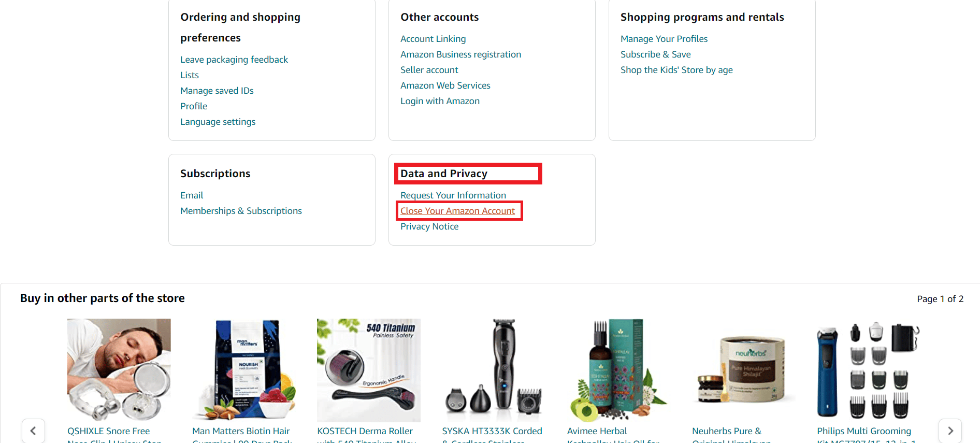Click the previous carousel arrow
Image resolution: width=980 pixels, height=443 pixels.
pos(33,431)
